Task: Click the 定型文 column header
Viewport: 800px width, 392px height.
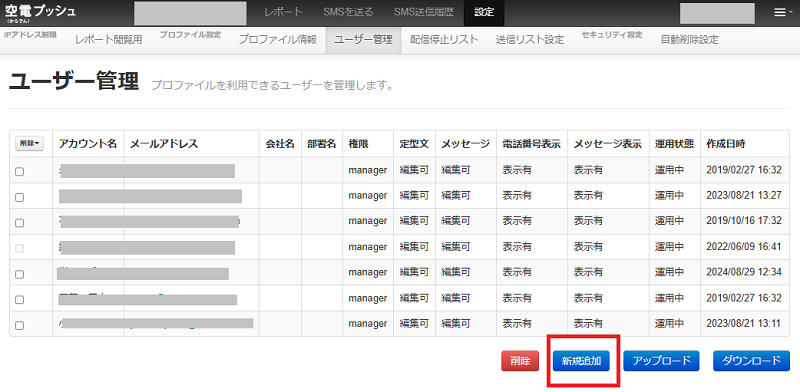Action: (x=414, y=144)
